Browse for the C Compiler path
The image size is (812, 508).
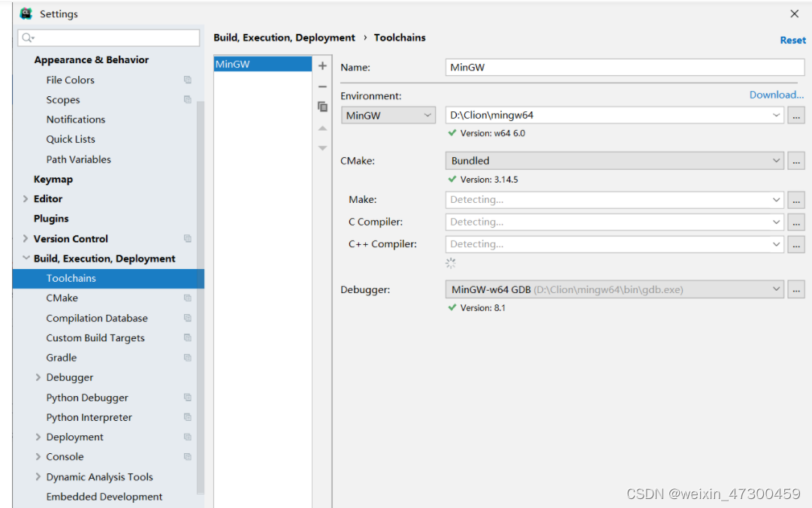click(x=796, y=222)
